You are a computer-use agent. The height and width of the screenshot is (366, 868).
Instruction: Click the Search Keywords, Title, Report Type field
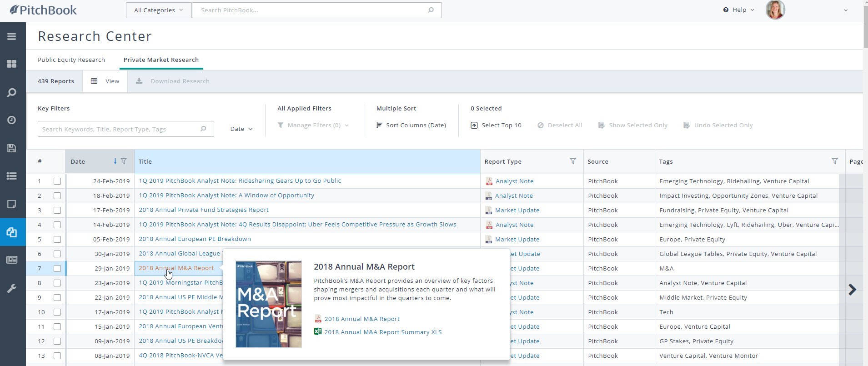(x=120, y=129)
